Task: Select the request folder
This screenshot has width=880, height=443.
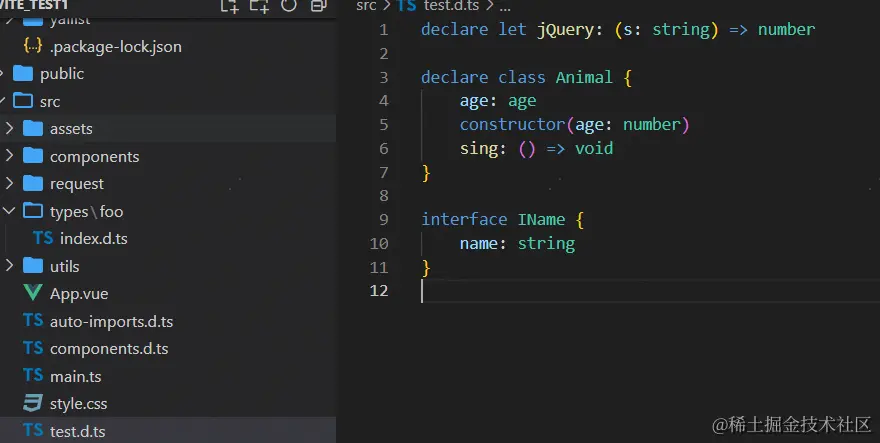Action: pos(77,185)
